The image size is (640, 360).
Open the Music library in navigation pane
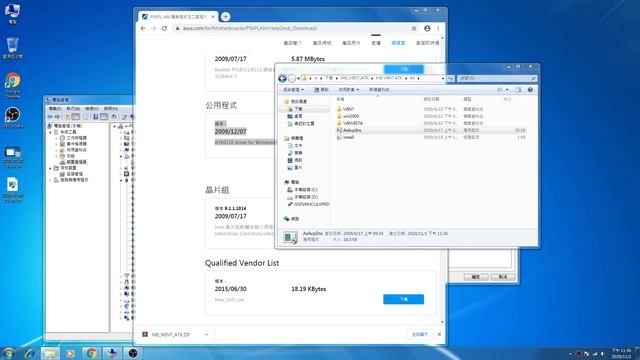295,153
